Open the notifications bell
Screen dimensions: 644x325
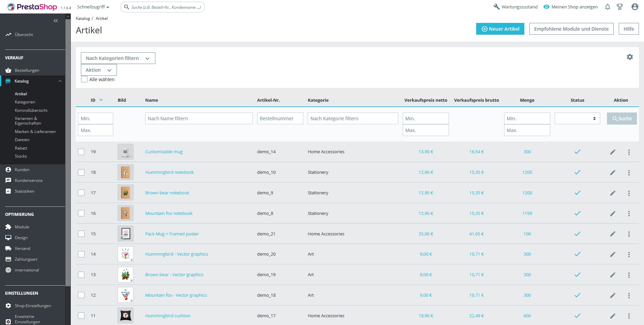pos(607,7)
